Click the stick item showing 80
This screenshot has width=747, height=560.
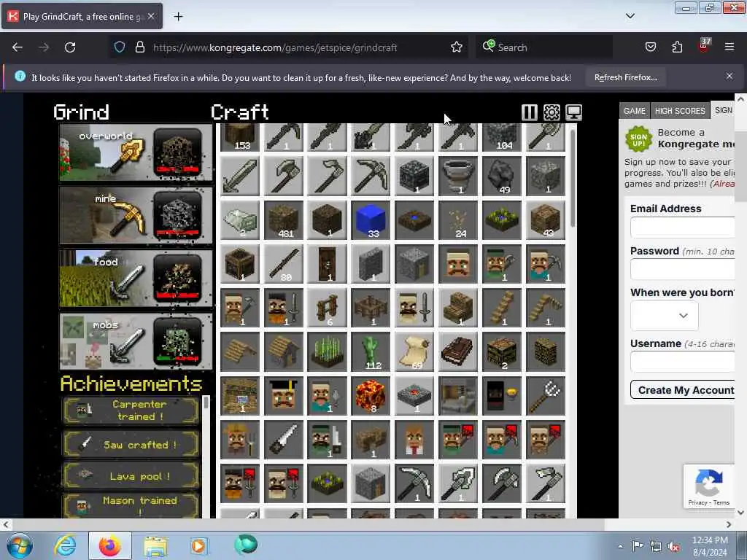point(284,264)
